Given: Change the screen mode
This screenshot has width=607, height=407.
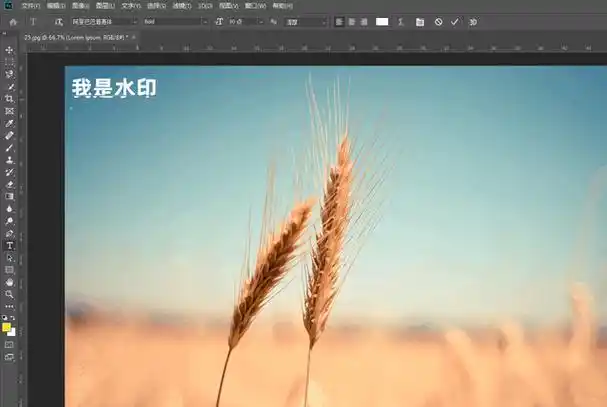Looking at the screenshot, I should [9, 357].
